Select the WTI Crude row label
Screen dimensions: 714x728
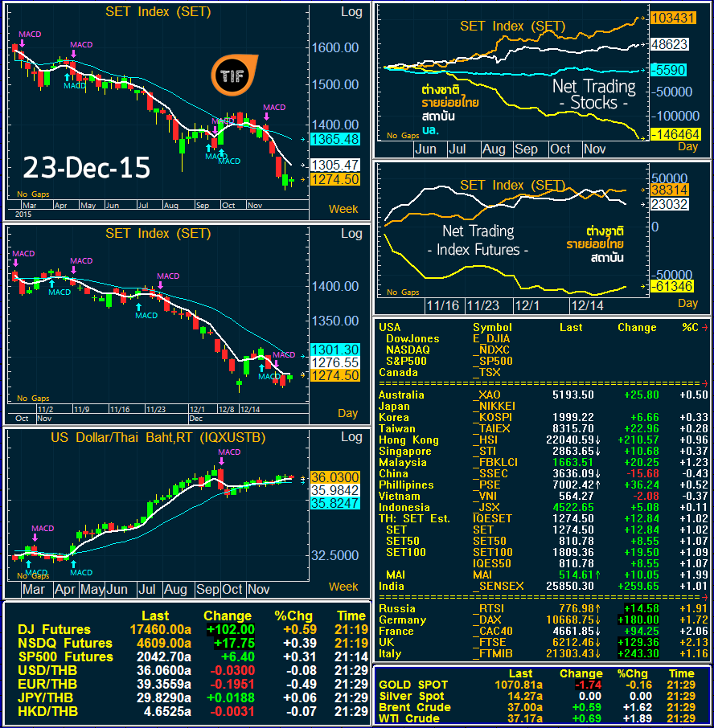[408, 718]
